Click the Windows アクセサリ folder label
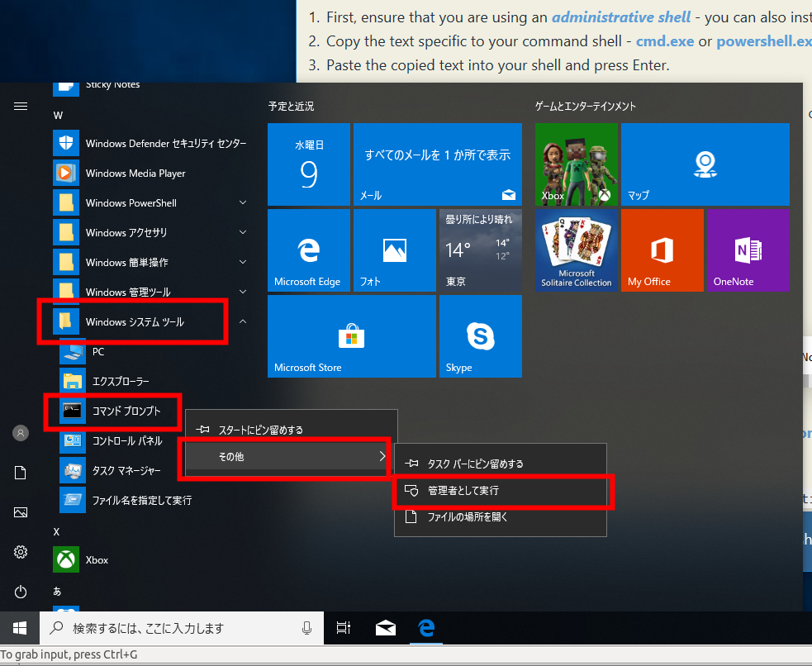Image resolution: width=812 pixels, height=666 pixels. tap(126, 232)
